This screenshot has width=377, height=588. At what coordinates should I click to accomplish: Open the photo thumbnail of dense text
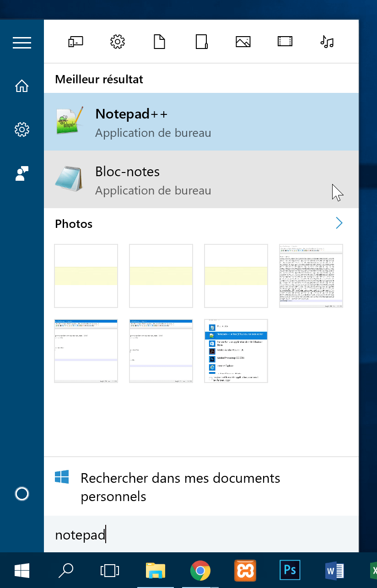(311, 276)
